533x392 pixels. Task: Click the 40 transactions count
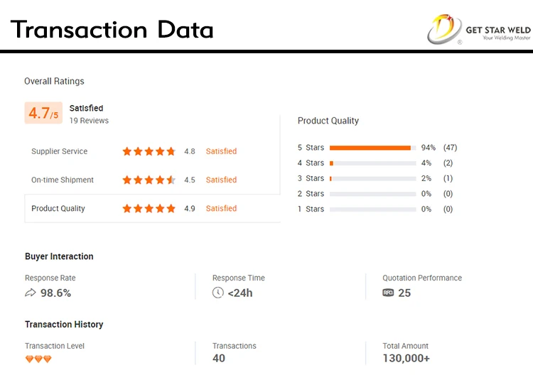pos(219,359)
